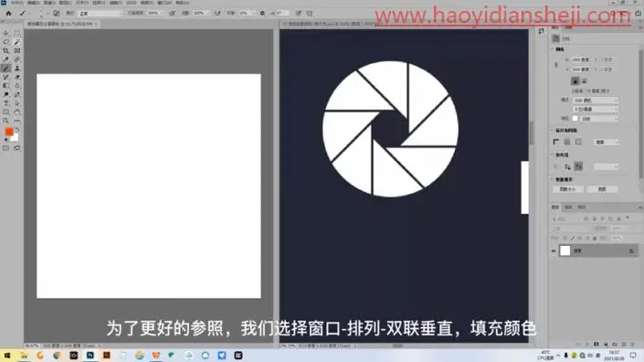Collapse the Canvas section in Properties
The height and width of the screenshot is (362, 644).
(553, 49)
